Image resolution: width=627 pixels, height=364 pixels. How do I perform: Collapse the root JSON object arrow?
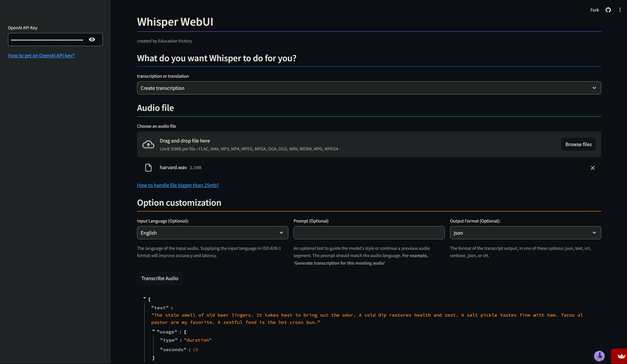[144, 298]
